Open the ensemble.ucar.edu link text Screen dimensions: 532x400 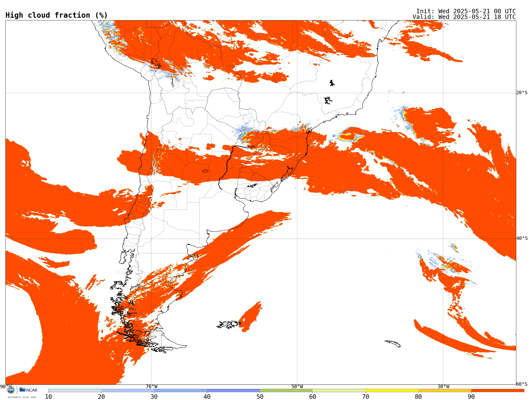(22, 397)
